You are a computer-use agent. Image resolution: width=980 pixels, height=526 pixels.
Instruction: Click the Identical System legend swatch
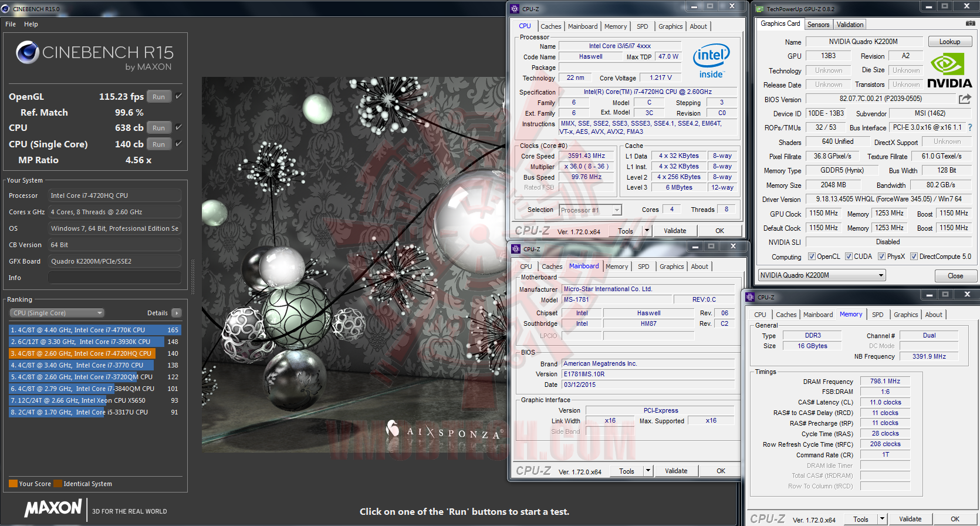(58, 484)
